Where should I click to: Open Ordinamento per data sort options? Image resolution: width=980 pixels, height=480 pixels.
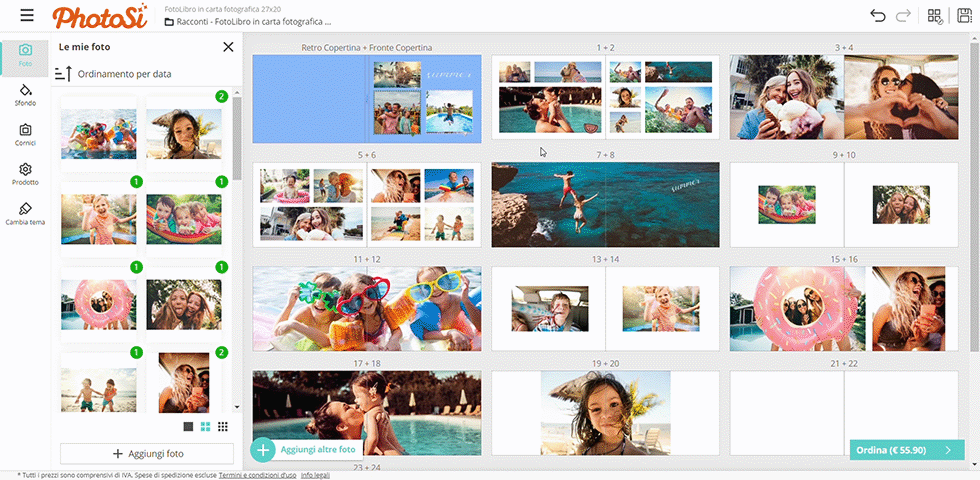(x=113, y=74)
